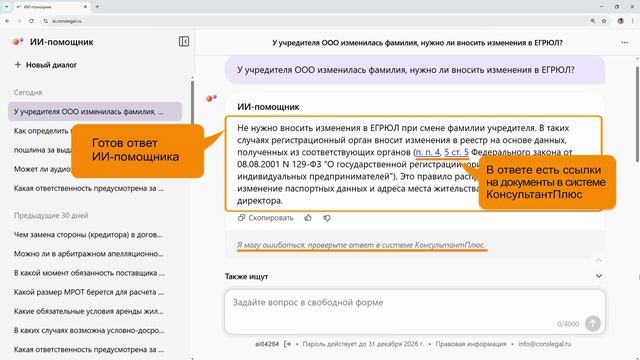
Task: Open the browser profile icon
Action: [x=620, y=21]
